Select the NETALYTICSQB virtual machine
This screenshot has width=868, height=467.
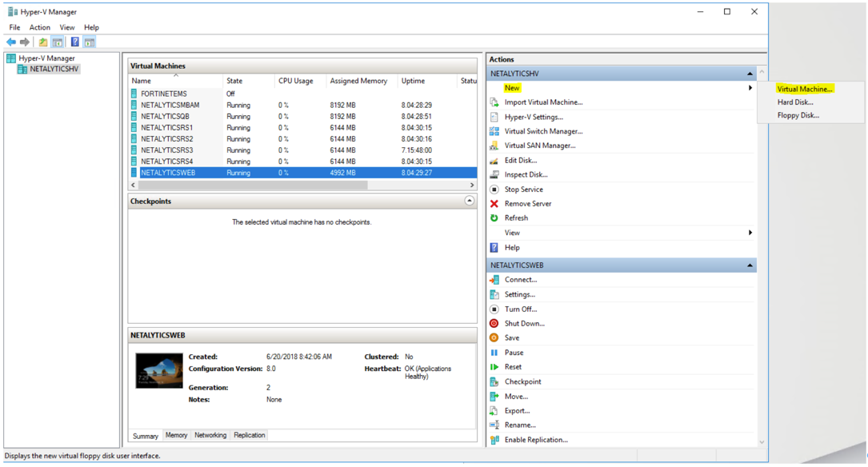pyautogui.click(x=165, y=117)
